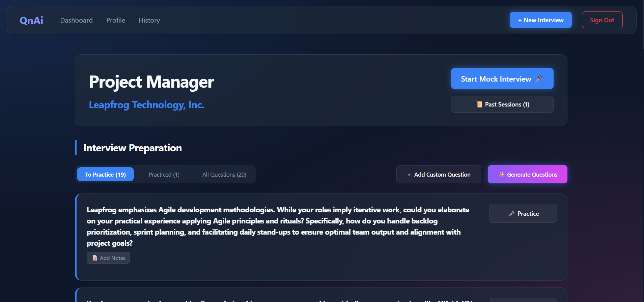The image size is (644, 302).
Task: Click the Interview Preparation heading
Action: [133, 148]
